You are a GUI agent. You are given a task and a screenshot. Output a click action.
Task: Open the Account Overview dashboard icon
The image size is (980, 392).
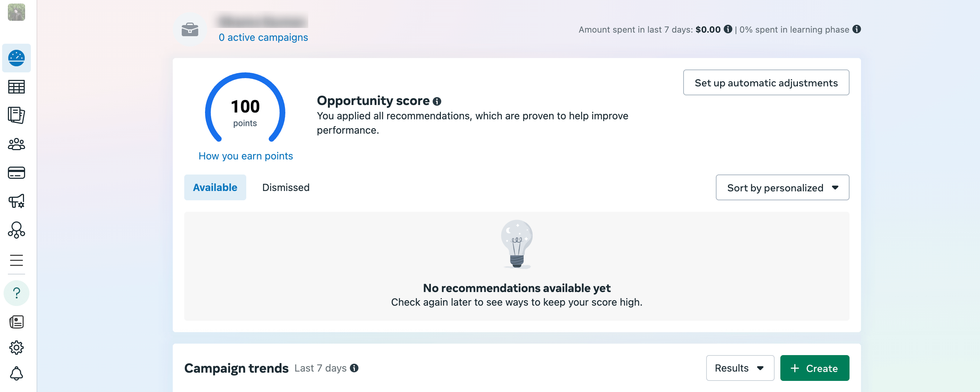[16, 58]
